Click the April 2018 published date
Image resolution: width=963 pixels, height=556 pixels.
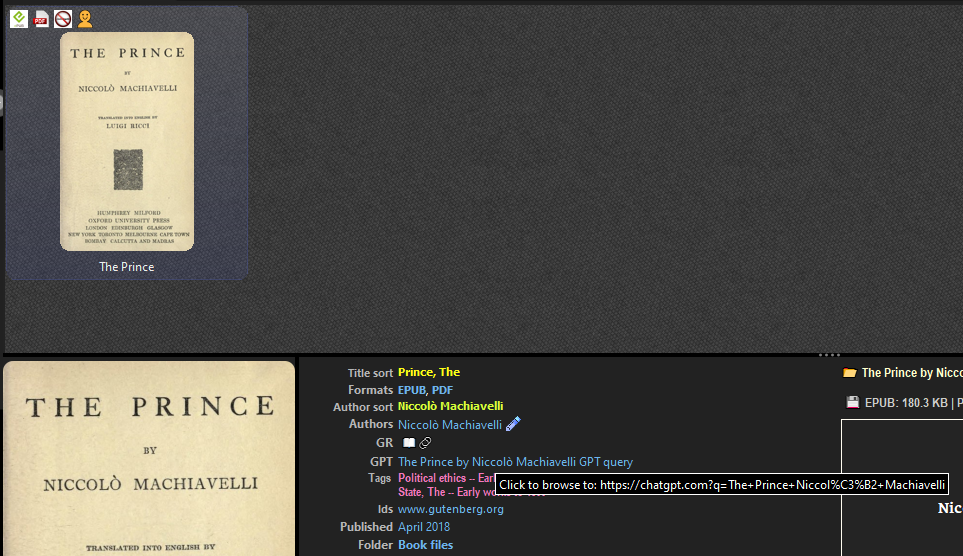[x=424, y=527]
